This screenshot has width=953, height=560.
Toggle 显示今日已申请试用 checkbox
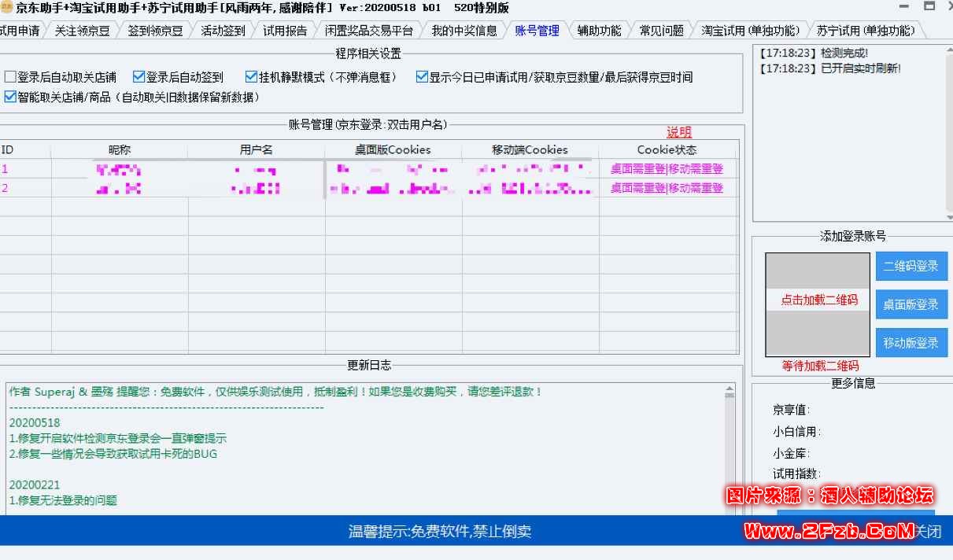pyautogui.click(x=423, y=77)
